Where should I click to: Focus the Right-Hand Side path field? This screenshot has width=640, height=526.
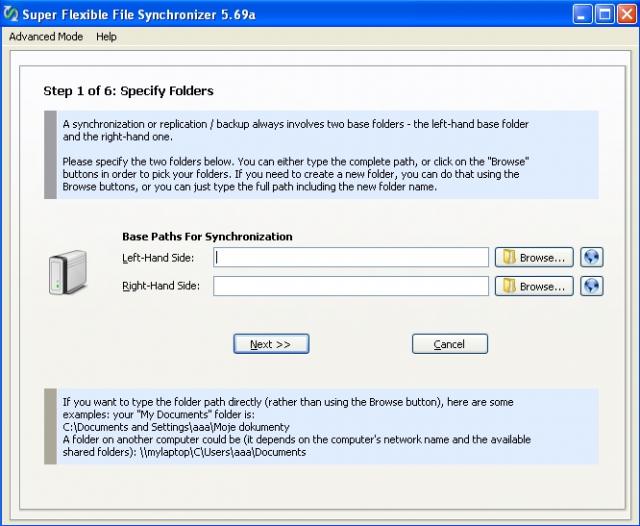click(x=351, y=286)
